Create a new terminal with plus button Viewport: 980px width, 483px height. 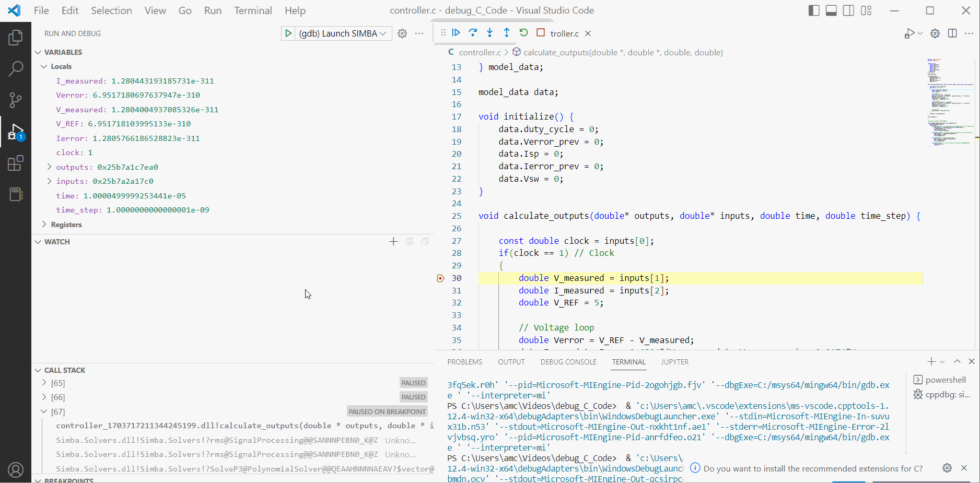click(x=931, y=361)
